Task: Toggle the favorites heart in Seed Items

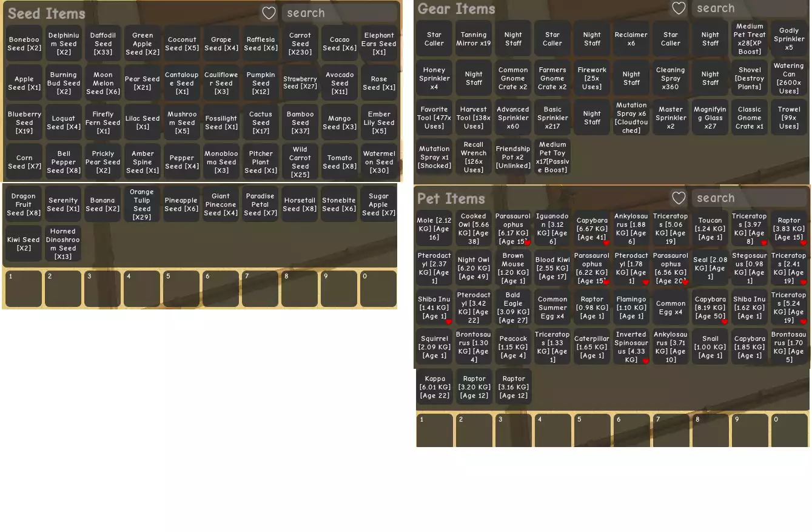Action: point(269,13)
